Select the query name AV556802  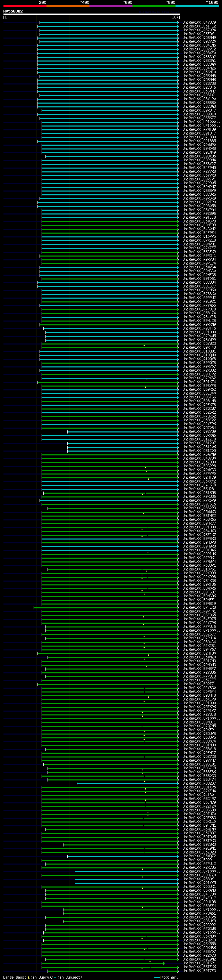pos(13,11)
